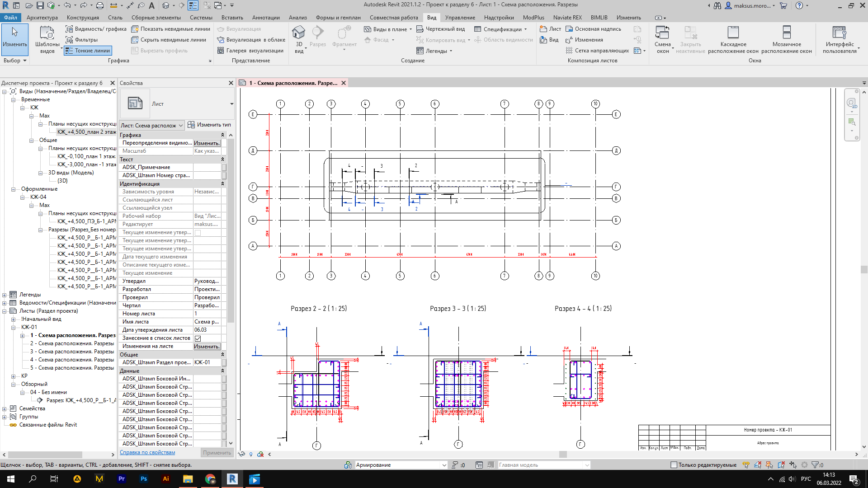Click the 'Номер листа' value field
Viewport: 868px width, 488px height.
pyautogui.click(x=207, y=314)
